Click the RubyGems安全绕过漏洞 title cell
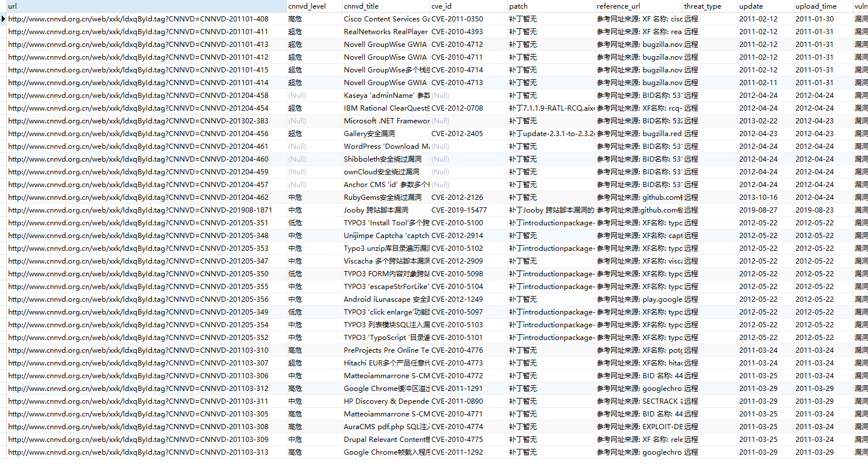Viewport: 868px width, 468px height. (x=386, y=198)
